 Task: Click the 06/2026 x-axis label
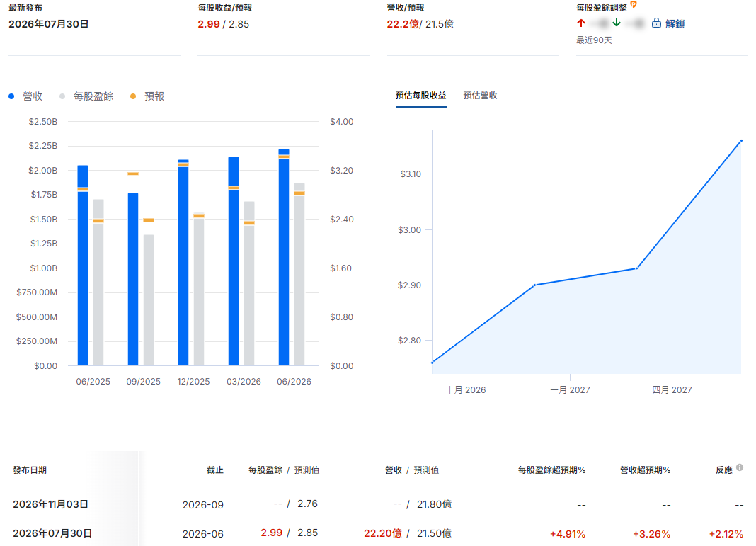(294, 382)
